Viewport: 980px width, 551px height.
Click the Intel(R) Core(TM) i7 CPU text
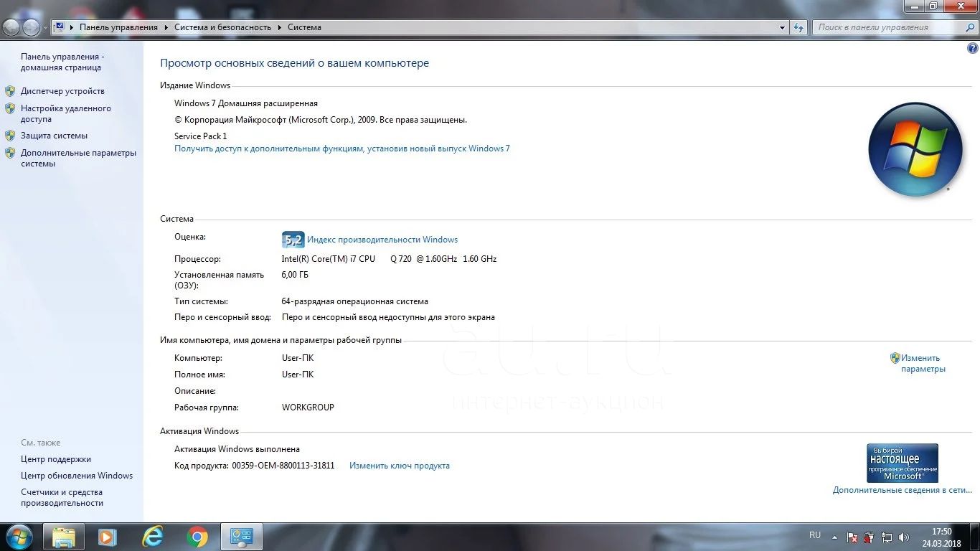click(329, 259)
